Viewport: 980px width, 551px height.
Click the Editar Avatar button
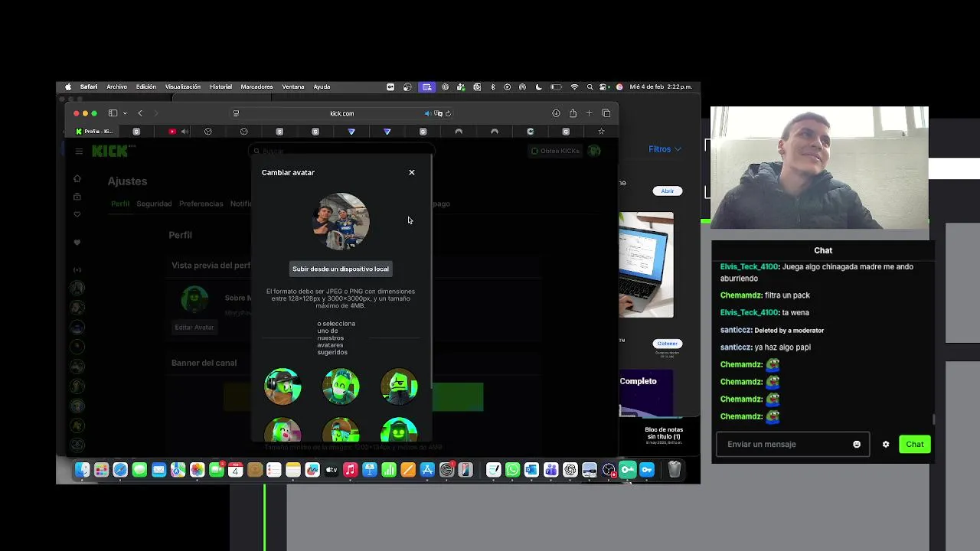194,328
